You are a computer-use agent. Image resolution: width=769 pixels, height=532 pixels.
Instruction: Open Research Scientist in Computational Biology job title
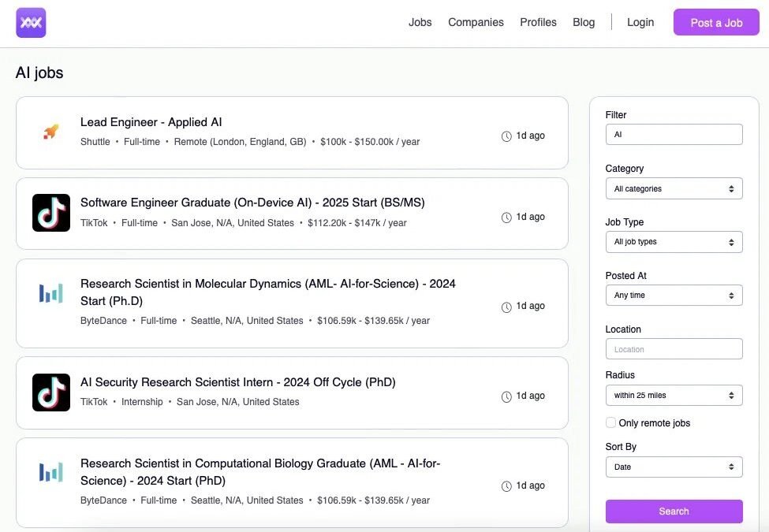[260, 472]
